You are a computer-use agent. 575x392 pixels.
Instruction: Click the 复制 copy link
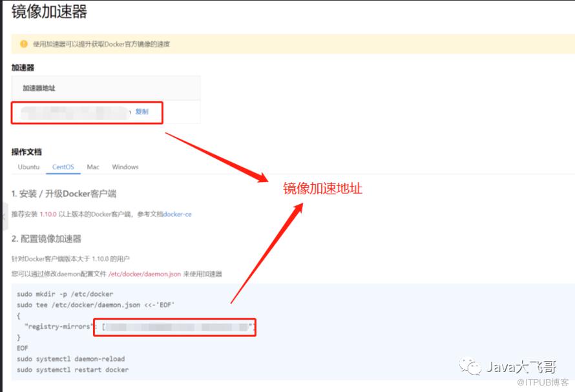pyautogui.click(x=142, y=112)
